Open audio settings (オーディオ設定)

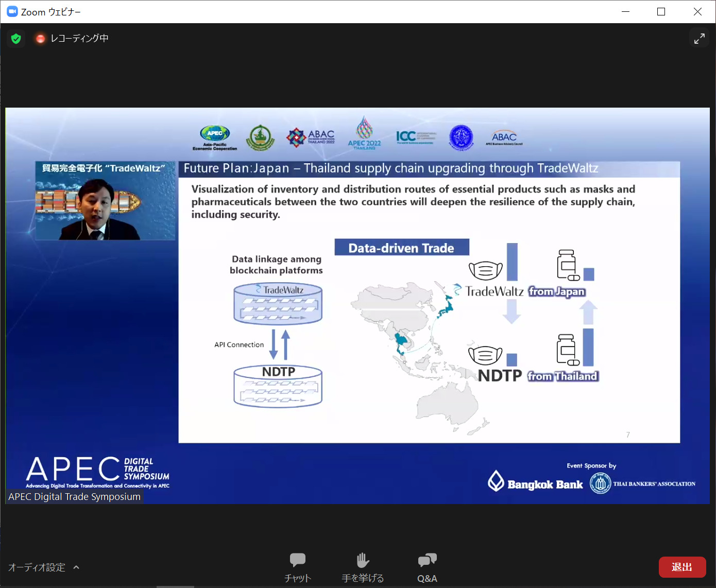[x=37, y=567]
